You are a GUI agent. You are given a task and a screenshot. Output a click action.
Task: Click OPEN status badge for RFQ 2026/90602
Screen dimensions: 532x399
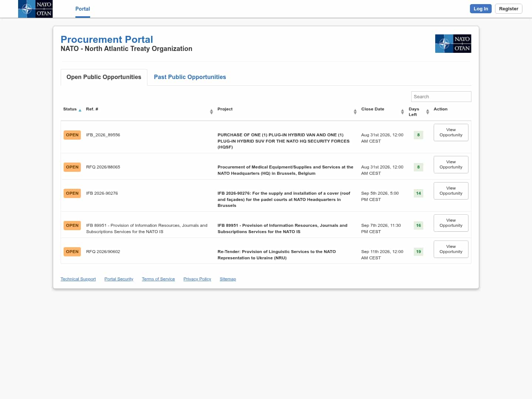[72, 252]
